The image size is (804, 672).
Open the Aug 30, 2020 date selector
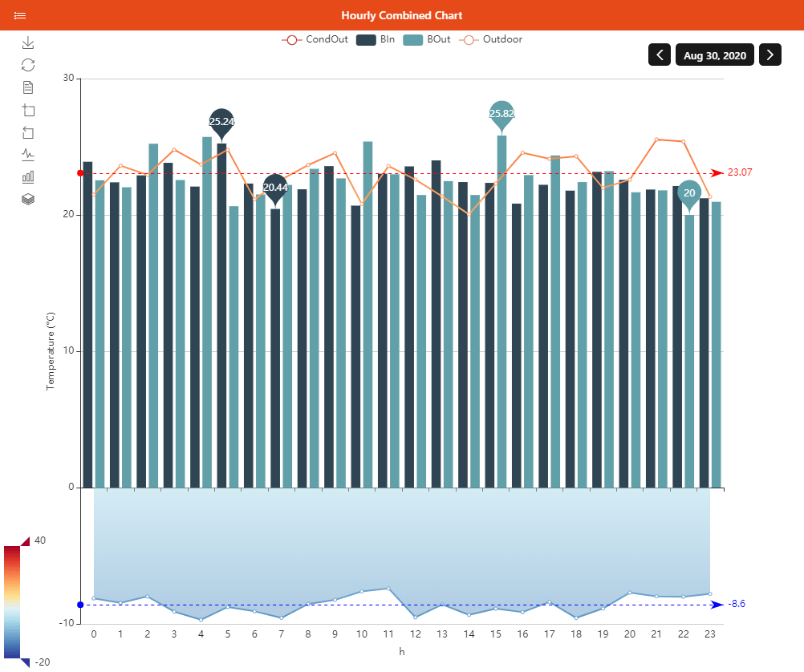(x=714, y=55)
